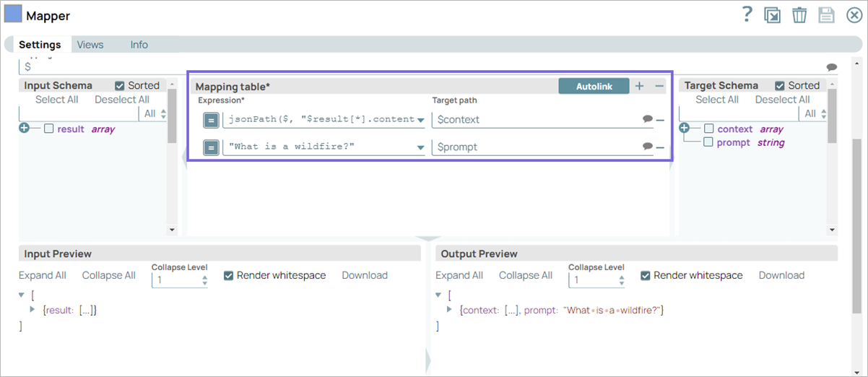
Task: Click the Autolink button
Action: 594,86
